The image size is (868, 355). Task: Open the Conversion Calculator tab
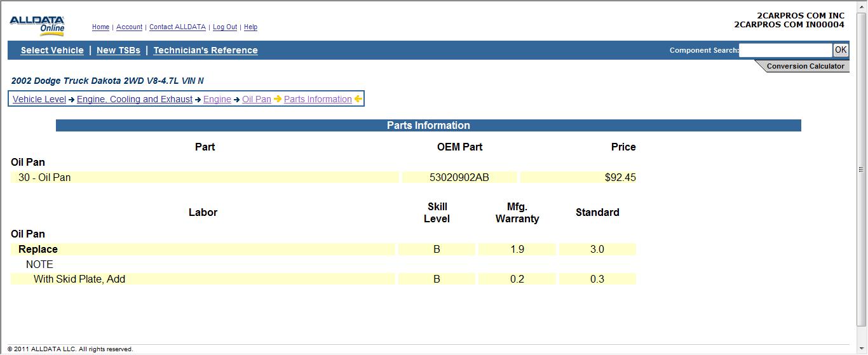pos(805,66)
